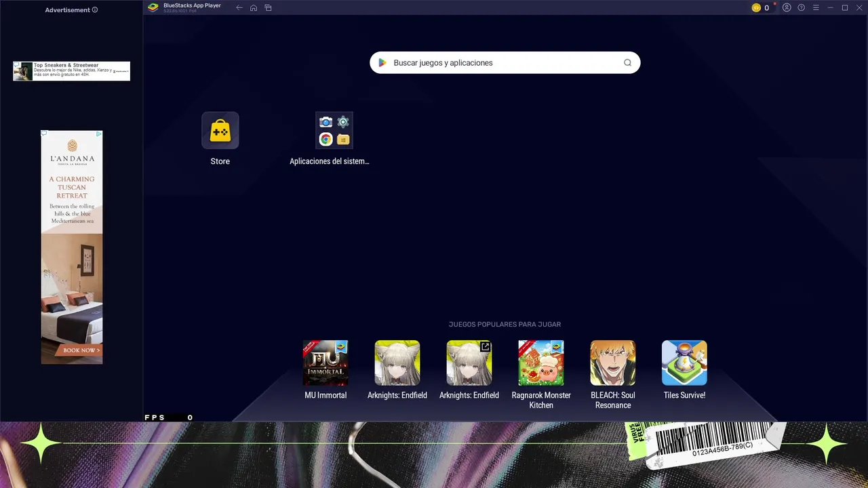This screenshot has height=488, width=868.
Task: Open the Aplicaciones del sistema folder
Action: coord(334,130)
